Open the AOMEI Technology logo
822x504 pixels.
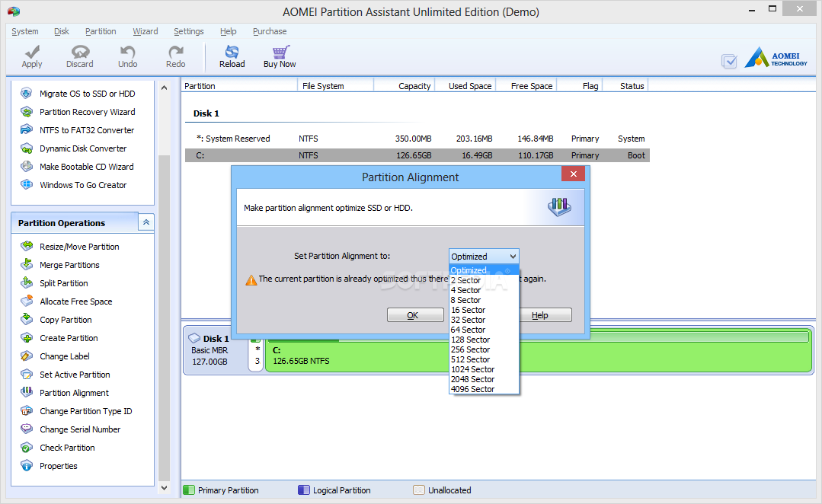pyautogui.click(x=776, y=58)
